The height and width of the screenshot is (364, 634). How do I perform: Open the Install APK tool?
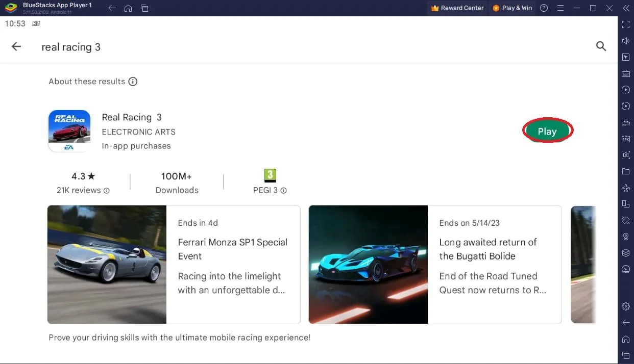coord(626,139)
